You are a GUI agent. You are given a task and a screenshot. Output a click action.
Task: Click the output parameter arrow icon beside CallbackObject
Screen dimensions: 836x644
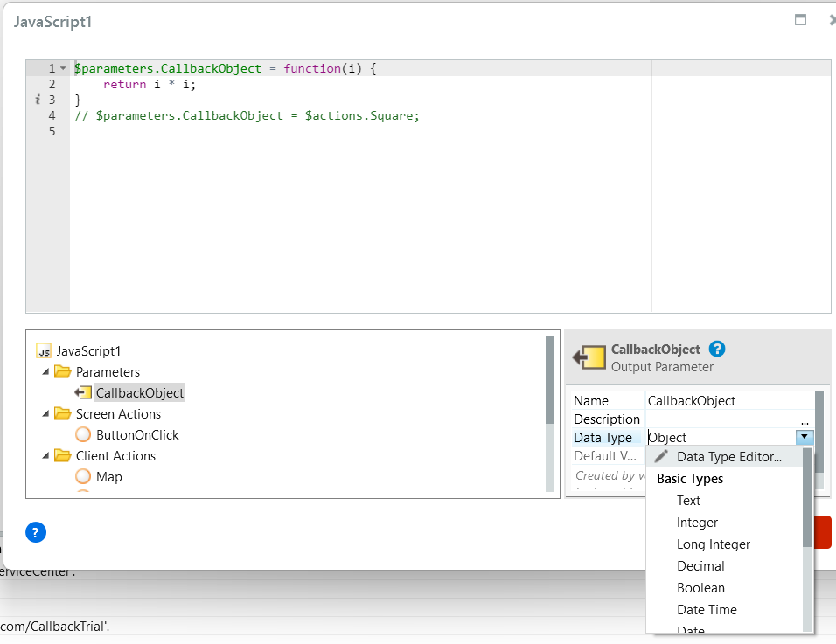[83, 392]
